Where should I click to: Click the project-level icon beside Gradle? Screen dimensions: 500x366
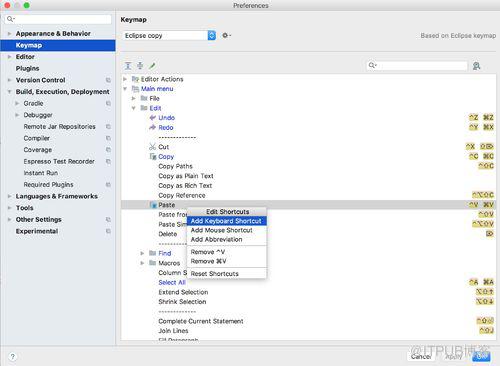point(108,104)
